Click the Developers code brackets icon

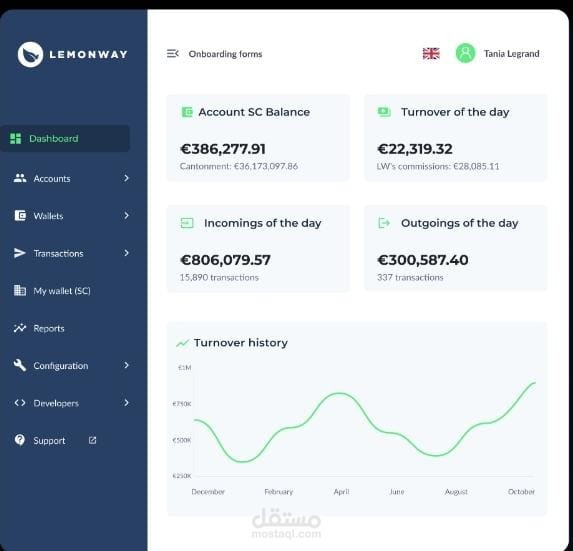point(20,403)
